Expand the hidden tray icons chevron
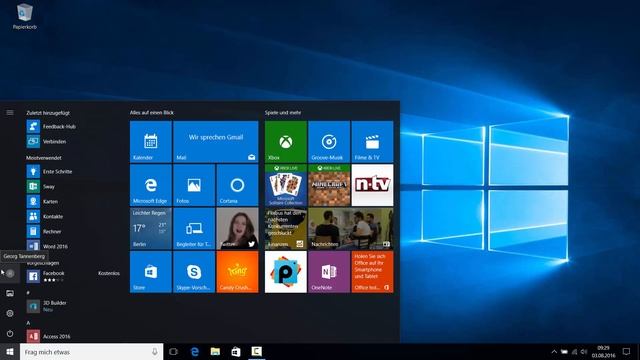Screen dimensions: 640x360 (x=554, y=351)
